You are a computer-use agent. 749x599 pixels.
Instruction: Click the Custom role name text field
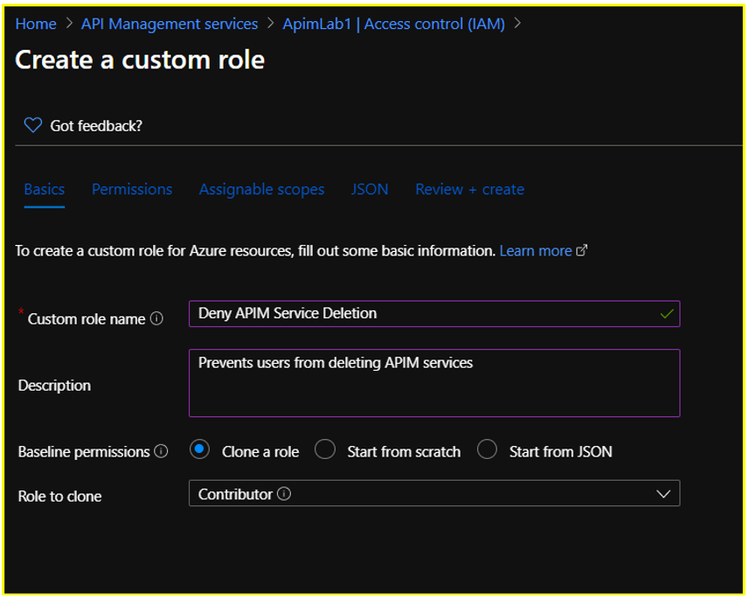(420, 314)
